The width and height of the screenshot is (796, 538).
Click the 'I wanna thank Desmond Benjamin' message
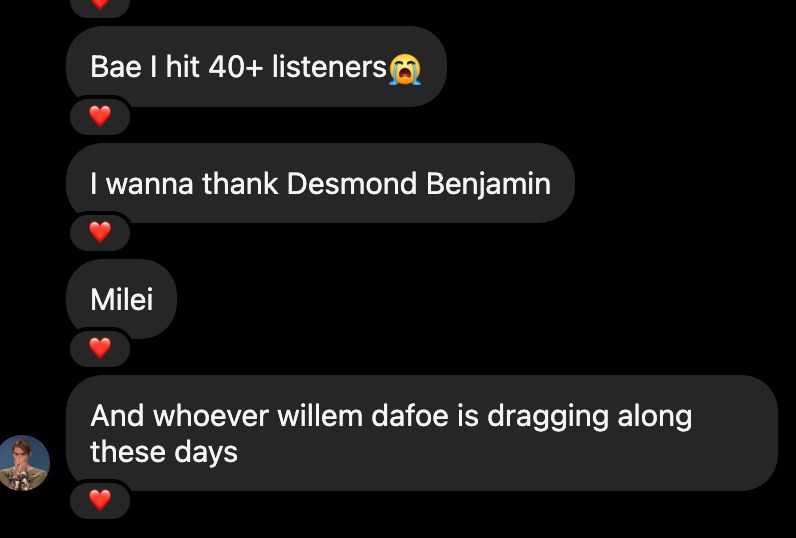[x=320, y=183]
